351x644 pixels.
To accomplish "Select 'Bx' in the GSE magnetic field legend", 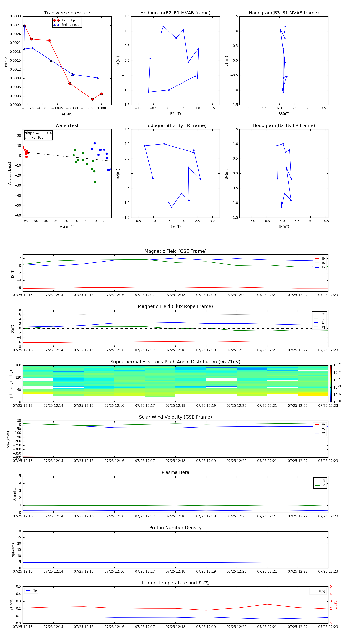I will [x=320, y=259].
